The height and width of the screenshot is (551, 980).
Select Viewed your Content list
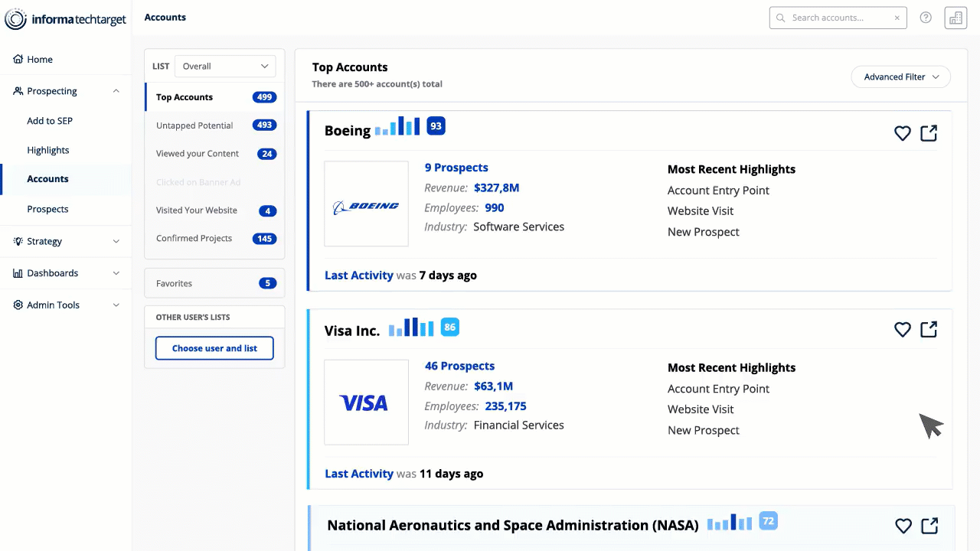click(214, 154)
